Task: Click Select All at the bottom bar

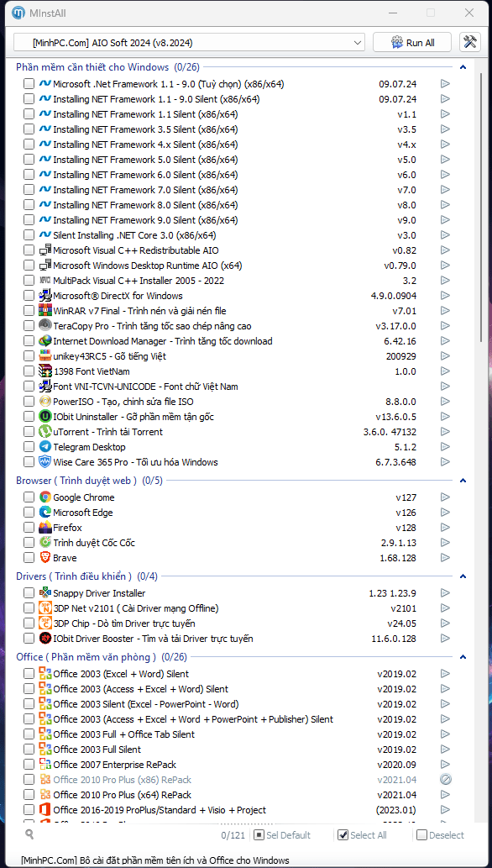Action: pyautogui.click(x=362, y=835)
